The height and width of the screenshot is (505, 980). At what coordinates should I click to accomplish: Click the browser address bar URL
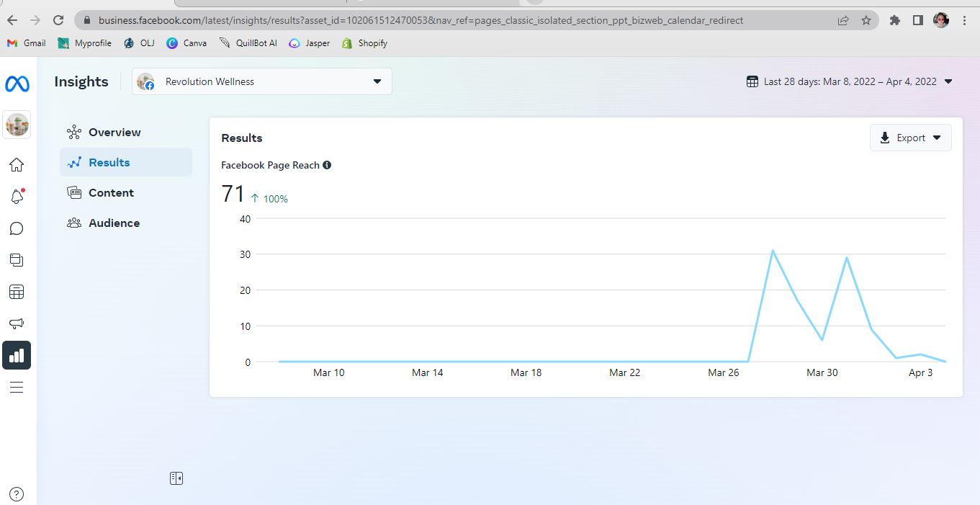click(421, 20)
